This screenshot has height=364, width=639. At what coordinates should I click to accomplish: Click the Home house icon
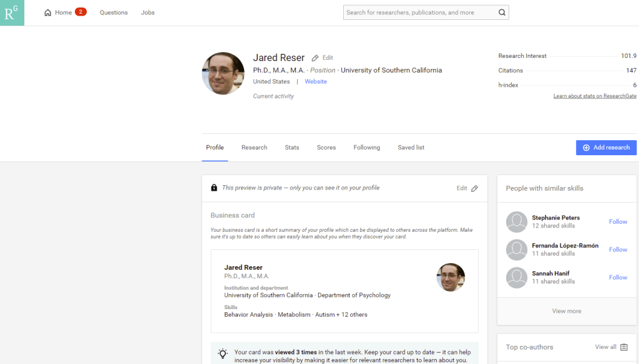click(48, 12)
